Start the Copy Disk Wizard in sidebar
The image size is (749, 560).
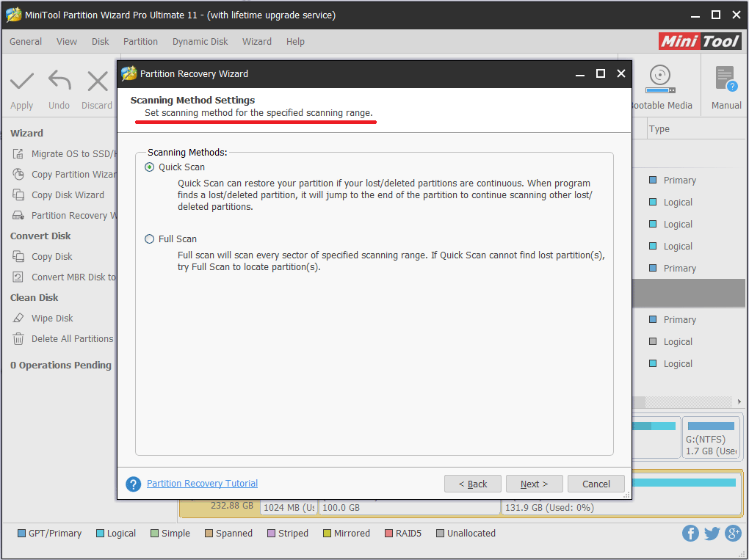point(58,194)
